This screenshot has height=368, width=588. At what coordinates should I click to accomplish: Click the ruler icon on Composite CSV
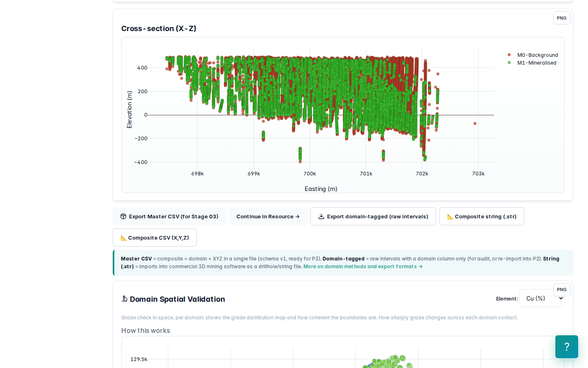[123, 238]
